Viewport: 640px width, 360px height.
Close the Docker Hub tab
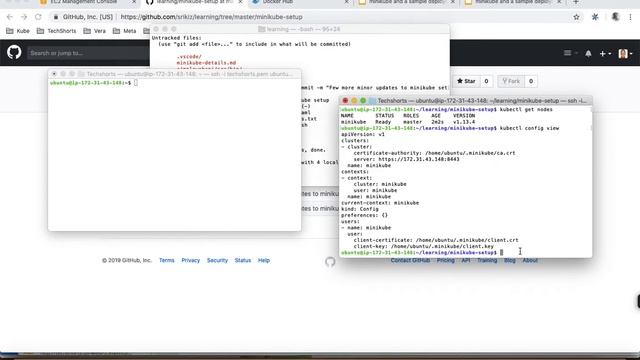point(347,2)
